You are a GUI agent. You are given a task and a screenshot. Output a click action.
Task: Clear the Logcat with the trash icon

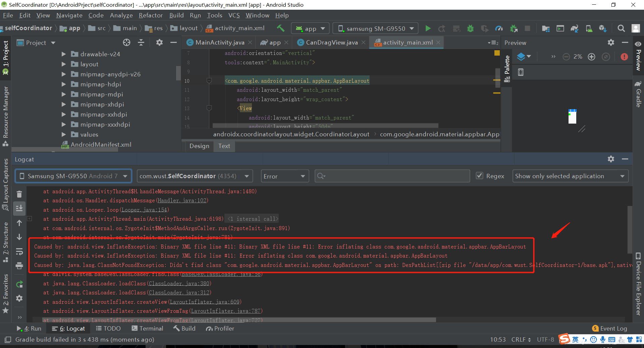[19, 194]
